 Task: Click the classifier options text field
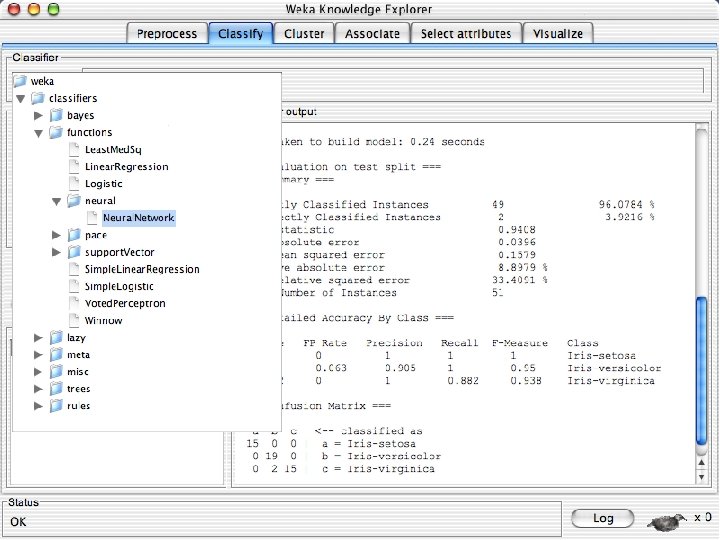pyautogui.click(x=492, y=80)
